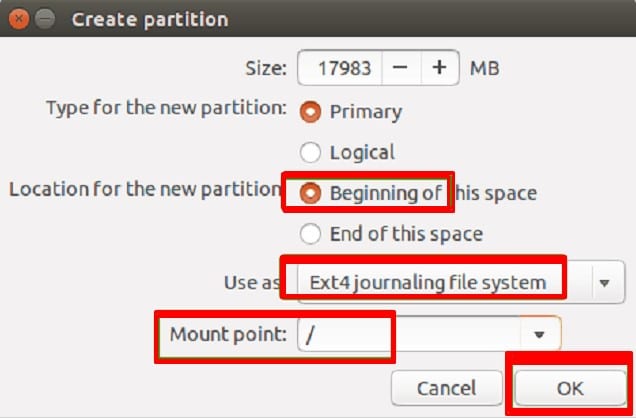The image size is (636, 419).
Task: Choose Beginning of this space location
Action: [311, 193]
